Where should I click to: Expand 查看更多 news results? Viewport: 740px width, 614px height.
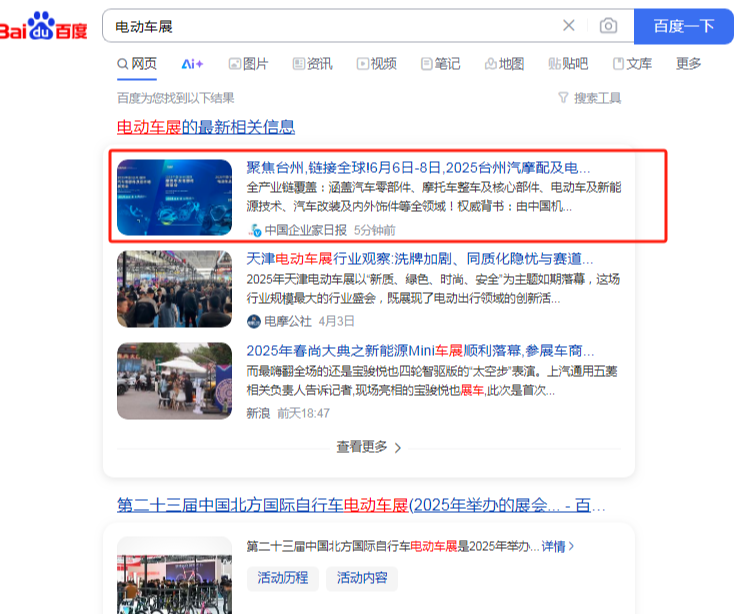coord(369,446)
